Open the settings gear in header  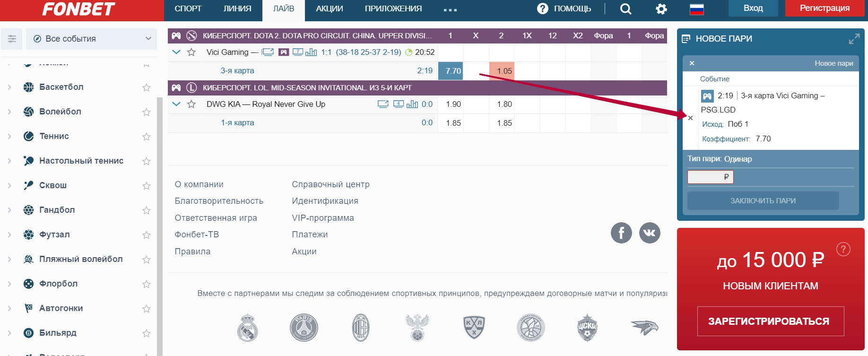pos(661,9)
